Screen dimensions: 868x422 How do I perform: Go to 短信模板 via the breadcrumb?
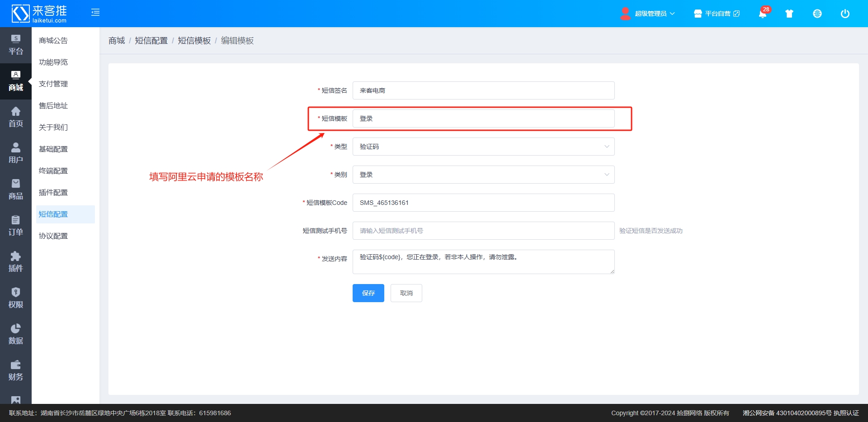[194, 40]
